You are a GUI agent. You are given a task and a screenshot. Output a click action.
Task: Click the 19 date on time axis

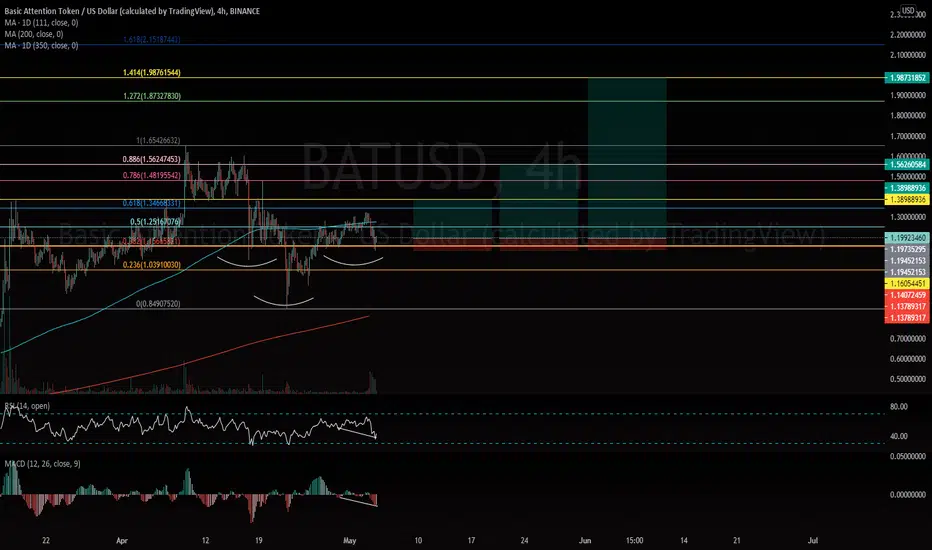pos(259,540)
